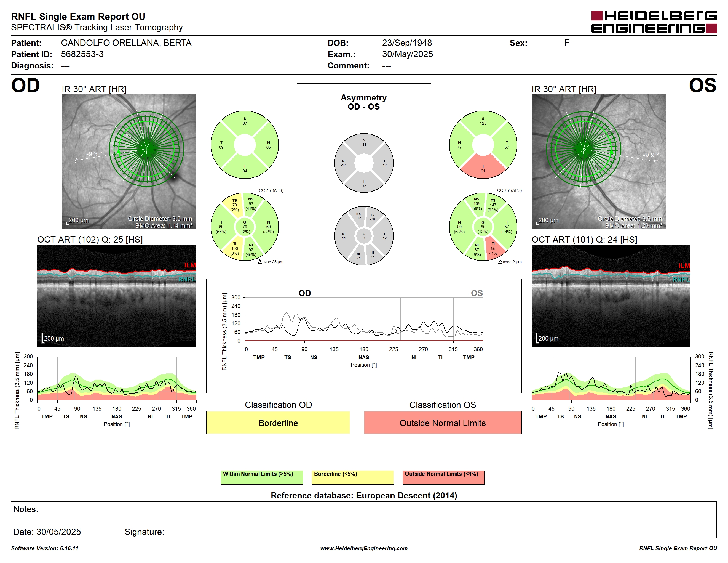This screenshot has height=563, width=728.
Task: Click the combined OD/OS thickness comparison graph
Action: [364, 319]
